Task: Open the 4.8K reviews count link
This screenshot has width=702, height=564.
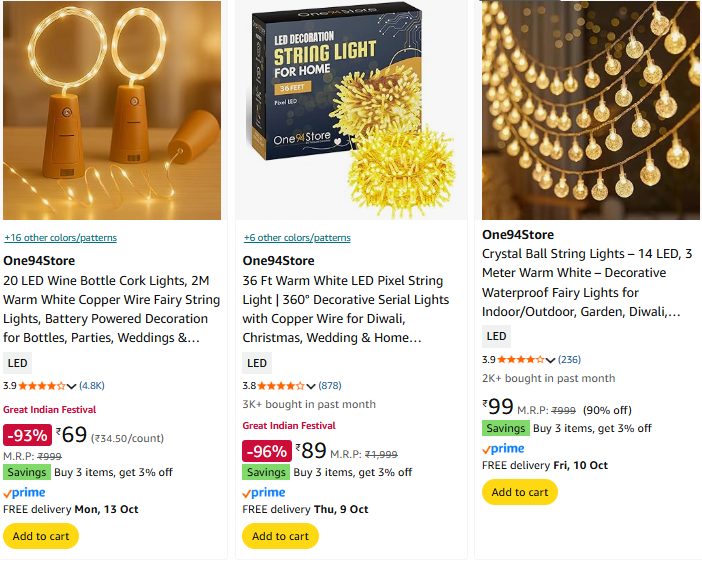Action: click(x=92, y=386)
